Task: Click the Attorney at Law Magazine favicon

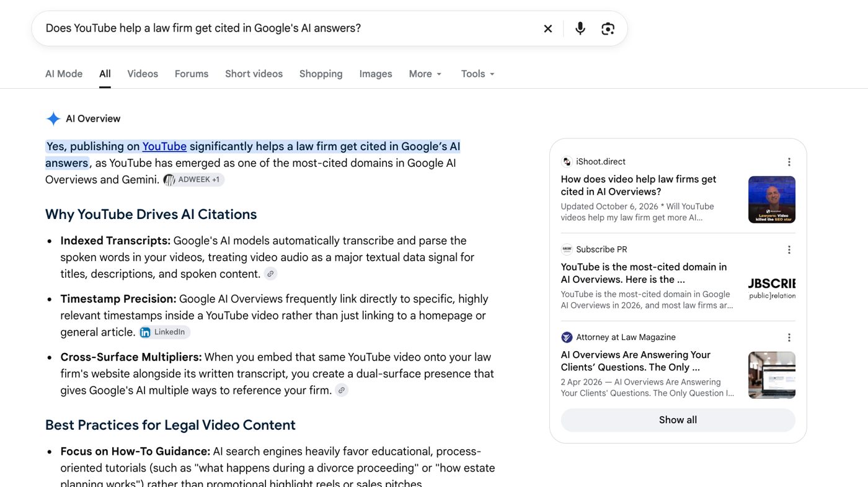Action: tap(567, 337)
